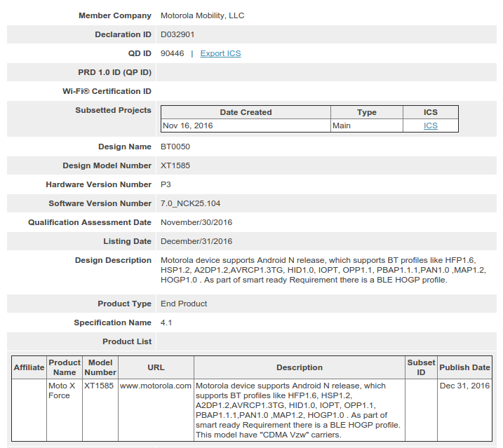The width and height of the screenshot is (503, 448).
Task: Click the Product Type label
Action: click(x=124, y=304)
